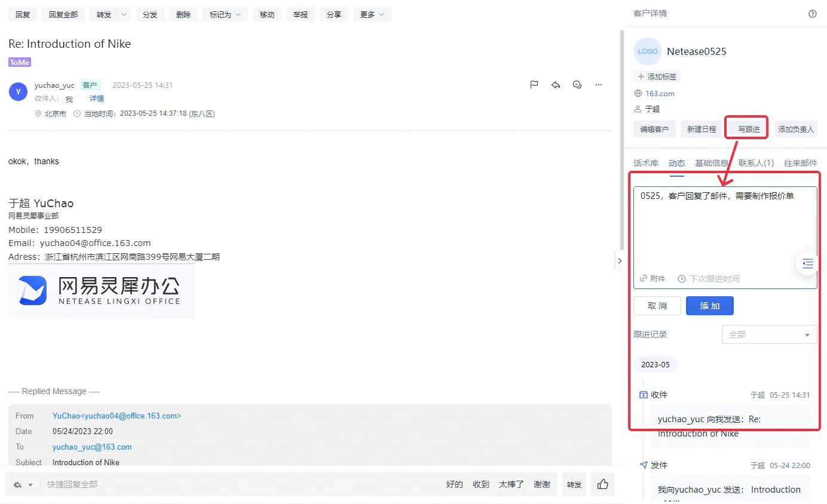Screen dimensions: 827x504
Task: Click the Netease0525 LOGO avatar
Action: 648,51
